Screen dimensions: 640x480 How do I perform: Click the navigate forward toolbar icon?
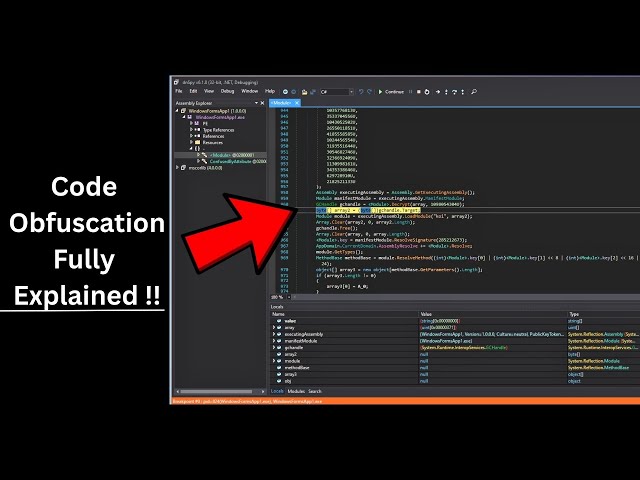(x=293, y=92)
